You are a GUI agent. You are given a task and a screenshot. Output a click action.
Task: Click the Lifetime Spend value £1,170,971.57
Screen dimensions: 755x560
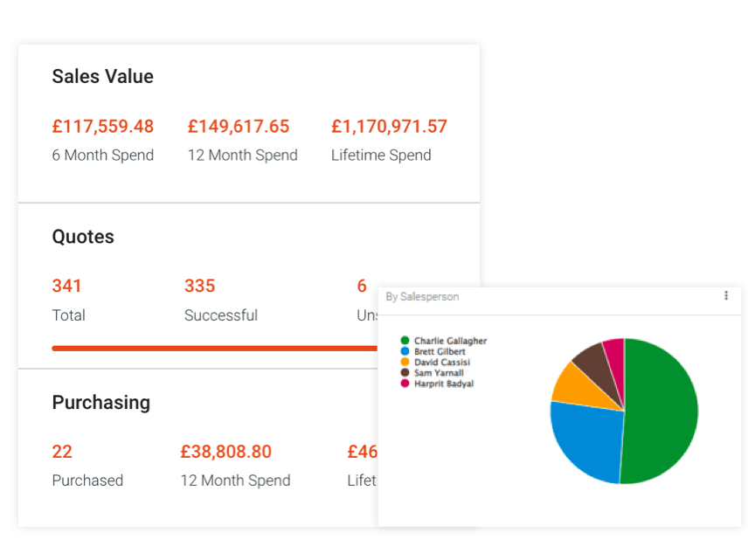[389, 127]
